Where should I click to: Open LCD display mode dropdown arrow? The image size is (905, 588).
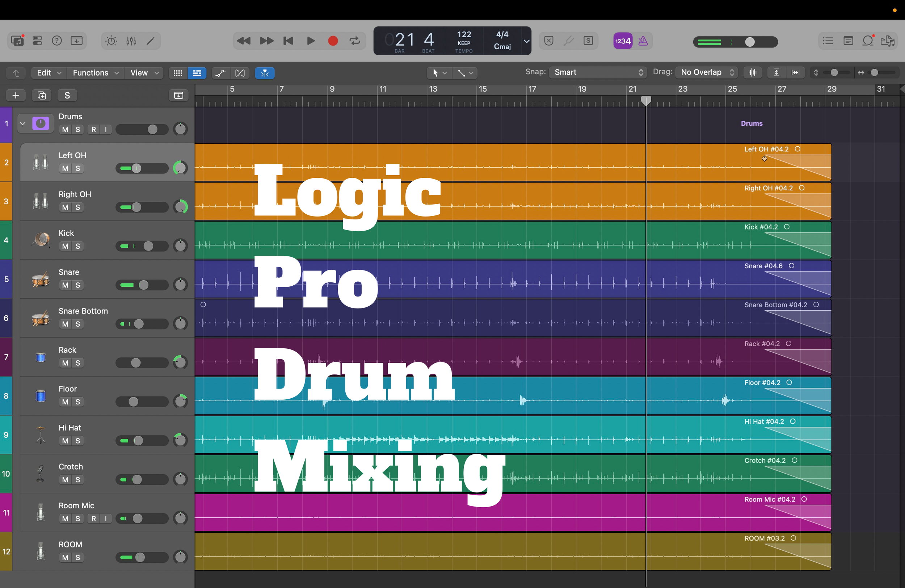coord(526,41)
